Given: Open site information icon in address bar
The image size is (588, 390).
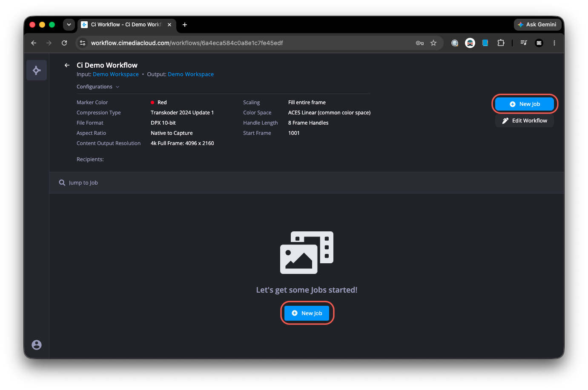Looking at the screenshot, I should click(x=83, y=43).
